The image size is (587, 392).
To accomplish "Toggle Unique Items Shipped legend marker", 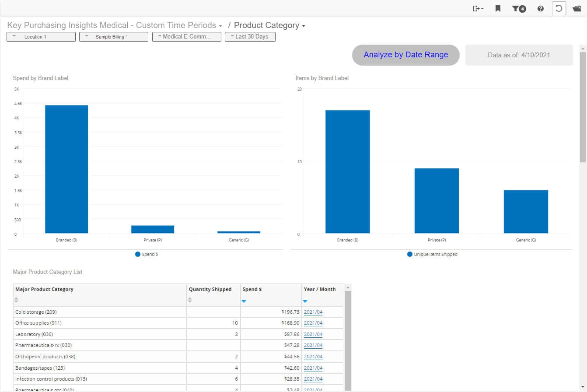I will point(410,254).
